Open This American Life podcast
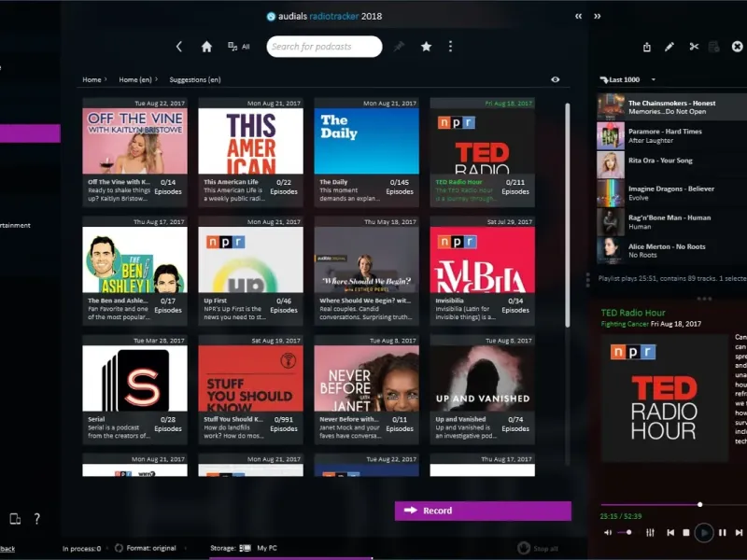Screen dimensions: 747x560 pyautogui.click(x=250, y=152)
